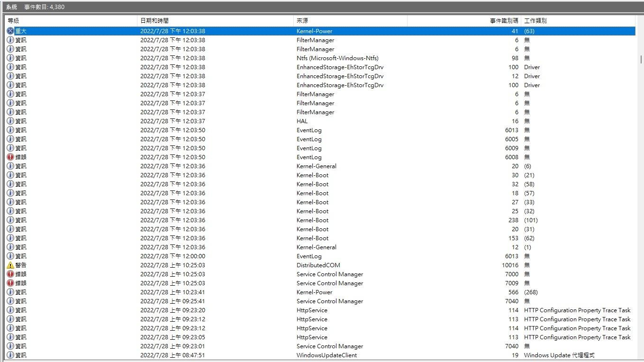
Task: Click the info icon on the Ntfs row
Action: coord(10,58)
